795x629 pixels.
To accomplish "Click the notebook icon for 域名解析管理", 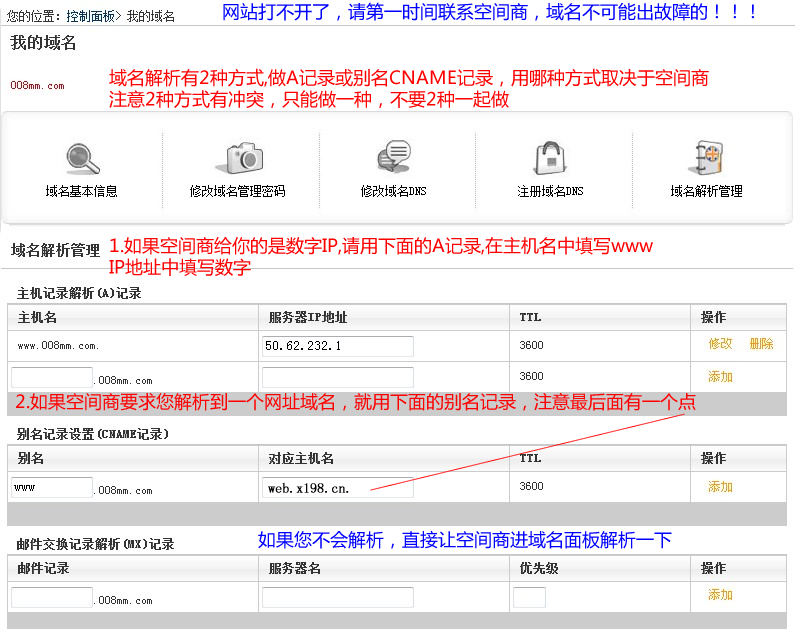I will [x=707, y=158].
